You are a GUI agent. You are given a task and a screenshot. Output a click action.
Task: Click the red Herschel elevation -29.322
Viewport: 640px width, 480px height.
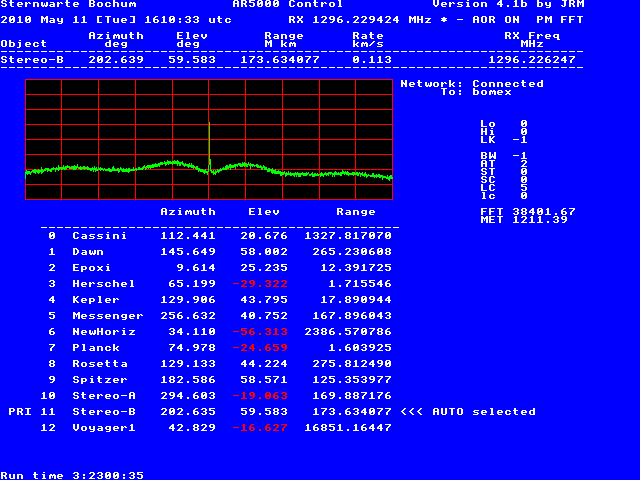[260, 284]
